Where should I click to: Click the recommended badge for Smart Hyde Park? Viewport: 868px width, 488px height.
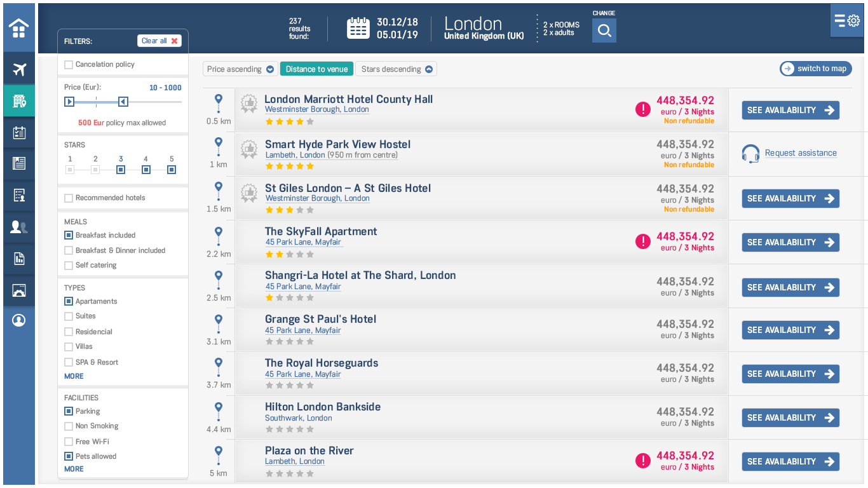pos(248,149)
